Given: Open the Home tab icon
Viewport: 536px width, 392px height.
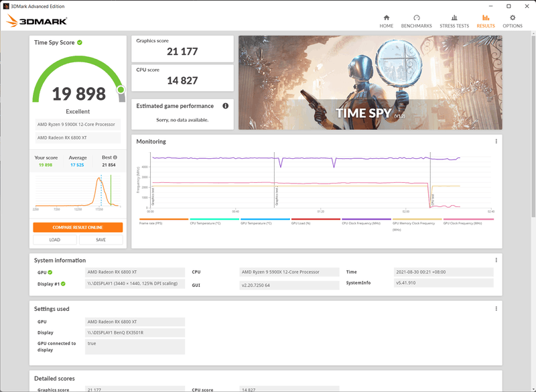Looking at the screenshot, I should (x=387, y=18).
